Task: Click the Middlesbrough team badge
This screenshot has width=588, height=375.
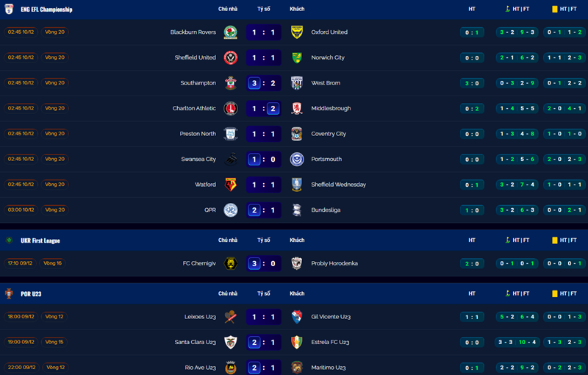Action: coord(297,108)
